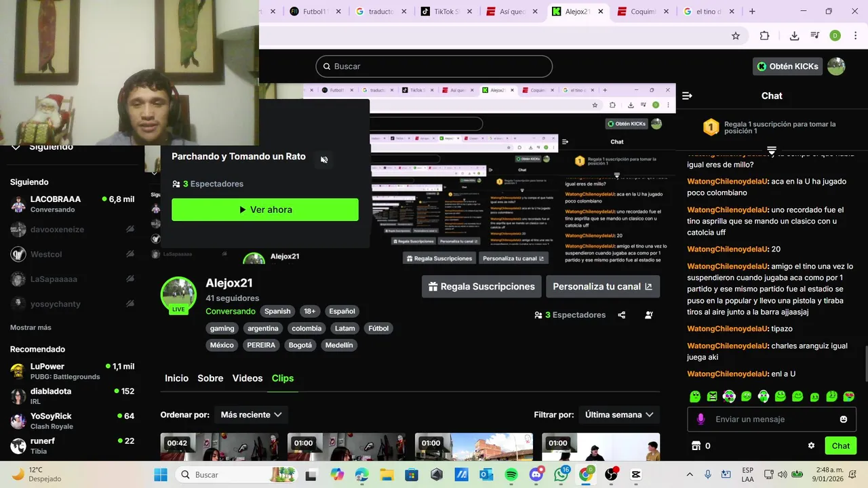Open the Chrome media controls icon
Screen dimensions: 868x488
pos(815,36)
